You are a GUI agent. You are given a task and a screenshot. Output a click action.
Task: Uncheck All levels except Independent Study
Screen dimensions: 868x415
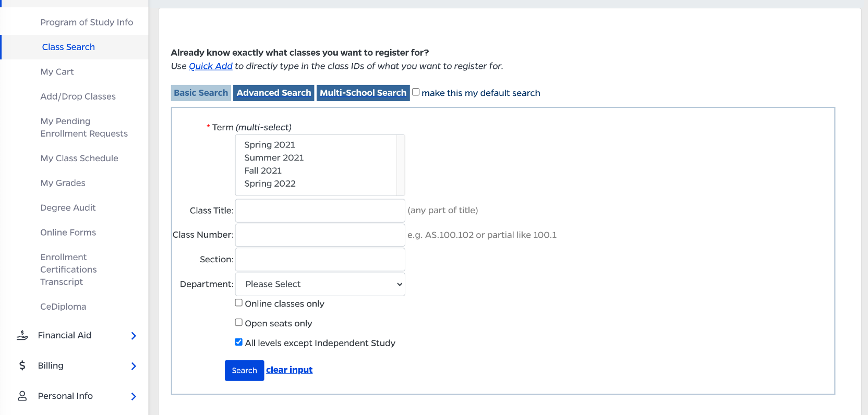tap(238, 342)
